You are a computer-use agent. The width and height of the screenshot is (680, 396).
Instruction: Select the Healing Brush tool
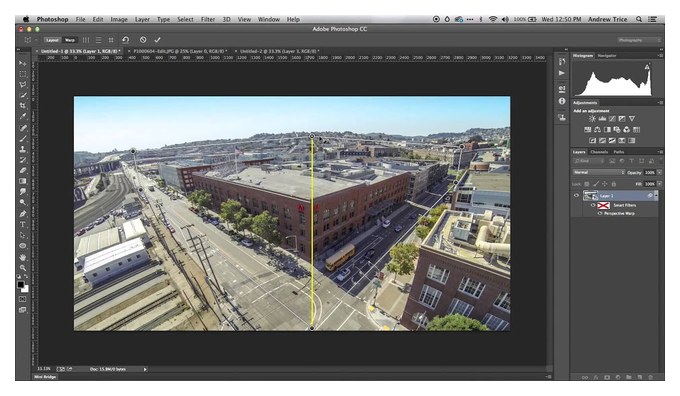click(x=23, y=128)
